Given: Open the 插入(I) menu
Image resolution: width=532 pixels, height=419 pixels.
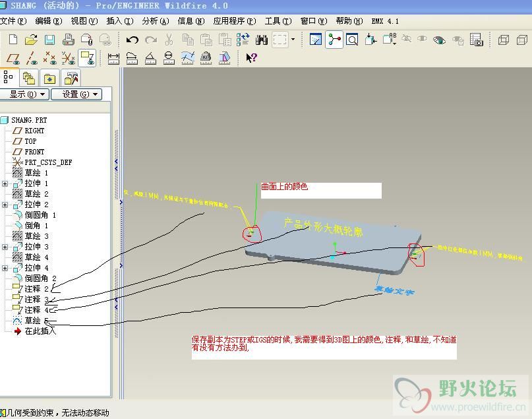Looking at the screenshot, I should 120,21.
